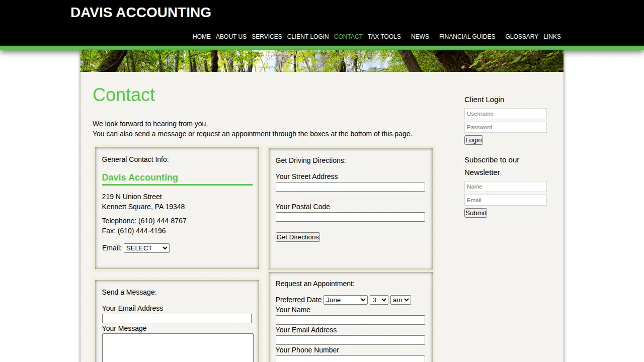Navigate to CLIENT LOGIN page

click(308, 37)
